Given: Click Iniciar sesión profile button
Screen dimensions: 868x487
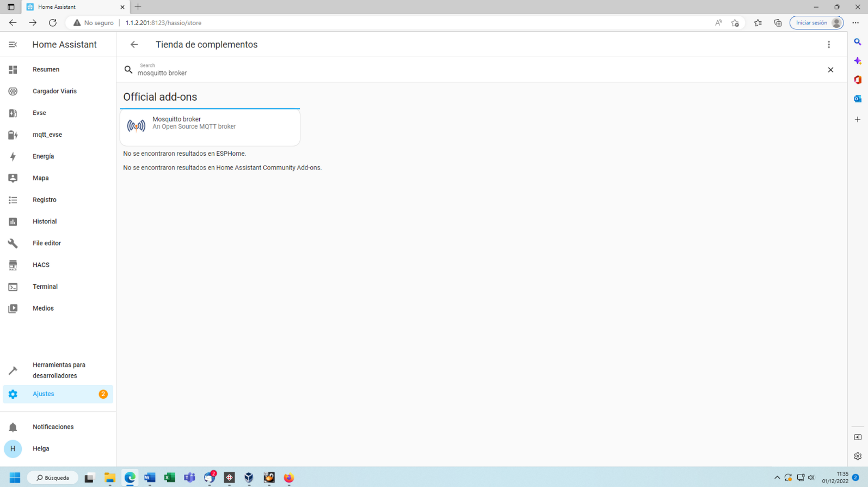Looking at the screenshot, I should coord(817,23).
